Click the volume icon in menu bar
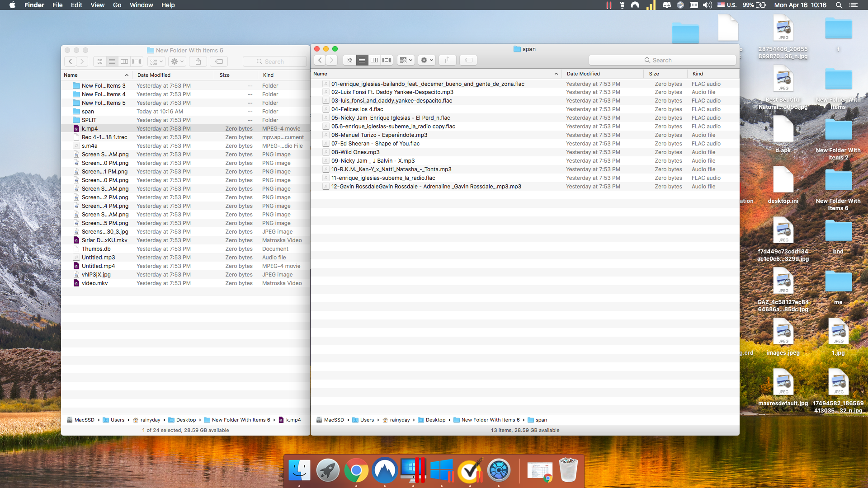This screenshot has height=488, width=868. (x=707, y=5)
